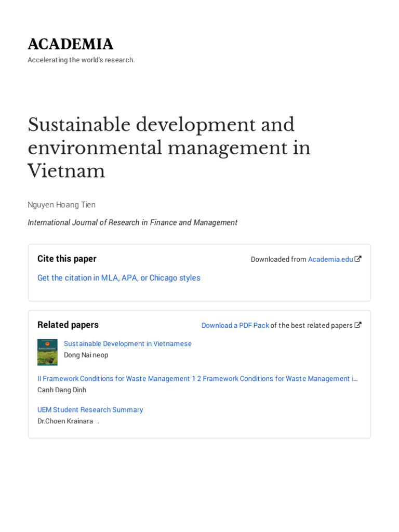Click author name Nguyen Hoang Tien

61,205
